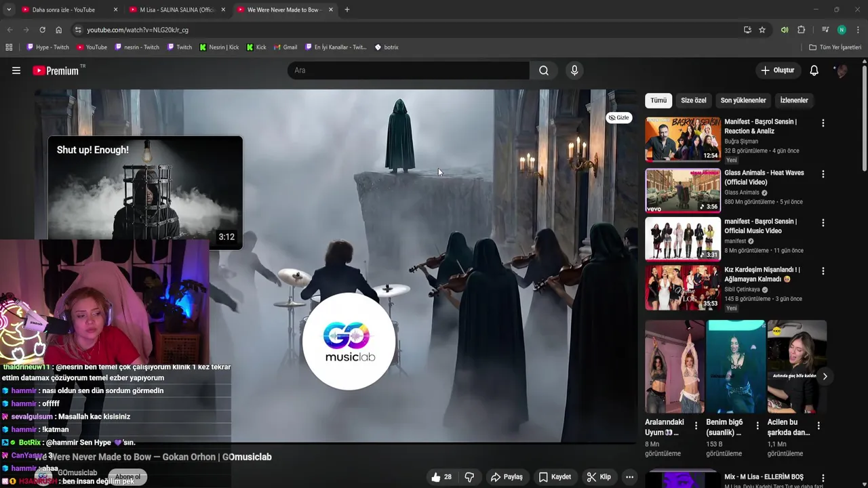Open more actions ellipsis under video
Image resolution: width=868 pixels, height=488 pixels.
click(x=629, y=477)
